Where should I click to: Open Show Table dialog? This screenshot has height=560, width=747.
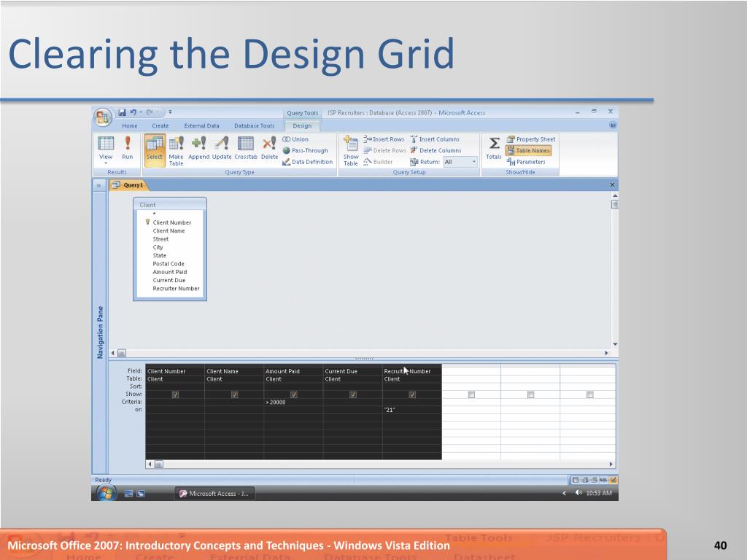351,150
